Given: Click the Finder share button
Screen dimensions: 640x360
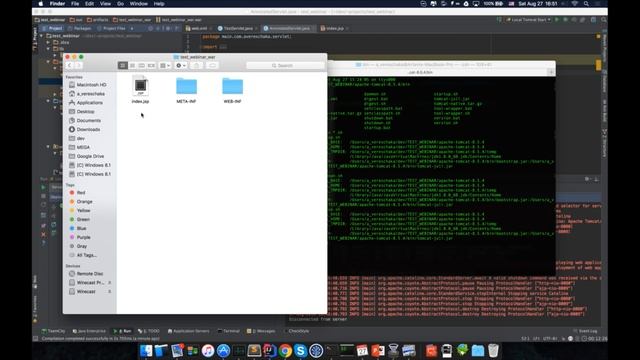Looking at the screenshot, I should click(x=196, y=65).
